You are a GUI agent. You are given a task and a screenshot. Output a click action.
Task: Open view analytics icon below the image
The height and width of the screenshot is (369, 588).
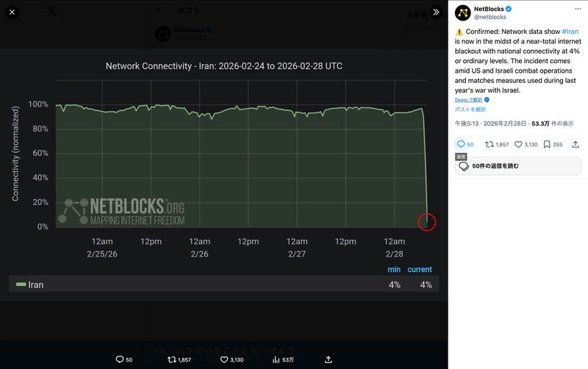pos(276,359)
